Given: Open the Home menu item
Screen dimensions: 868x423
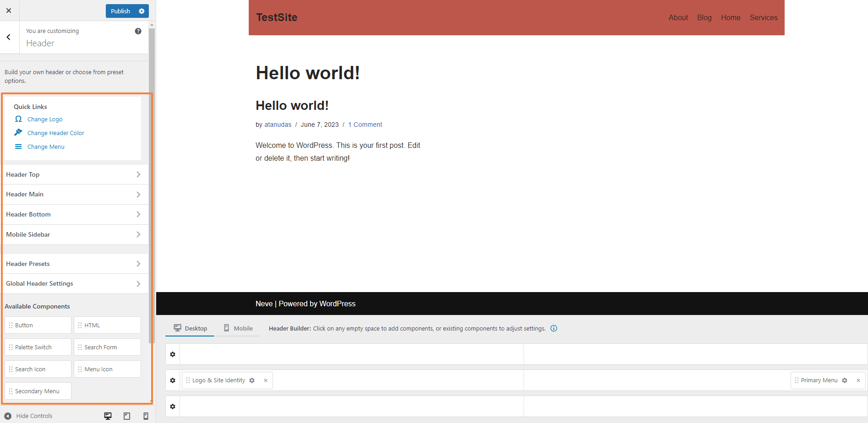Looking at the screenshot, I should (x=731, y=17).
